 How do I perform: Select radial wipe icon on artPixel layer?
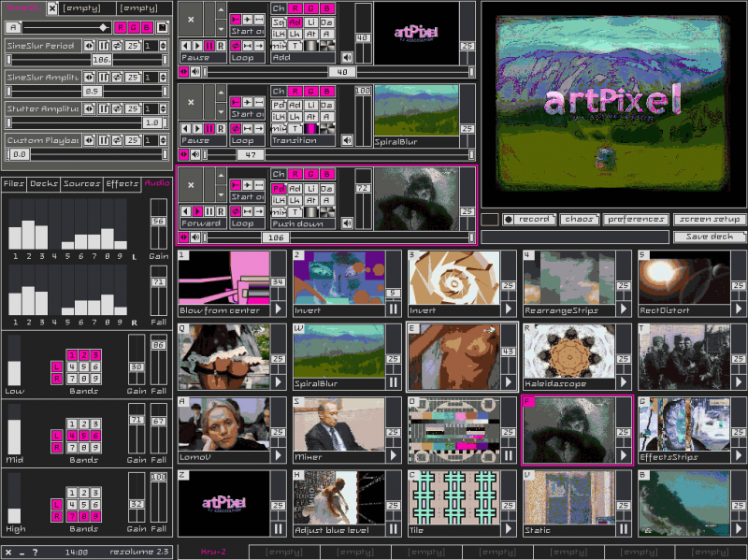[326, 46]
